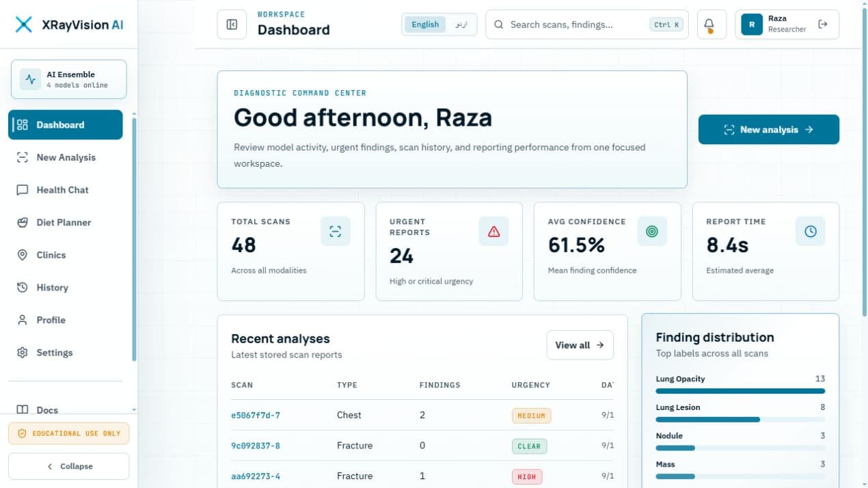Click the Total Scans scan icon
The image size is (868, 488).
tap(335, 232)
